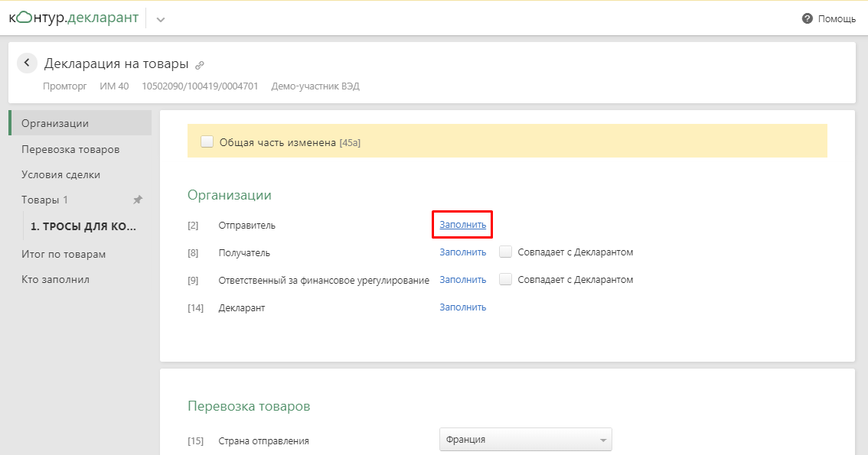Click Заполнить link for Декларант

[x=463, y=307]
